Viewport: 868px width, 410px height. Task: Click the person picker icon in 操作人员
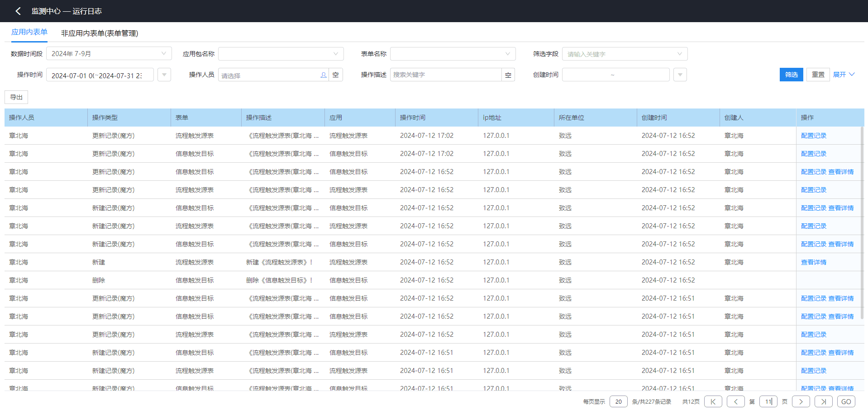click(x=324, y=75)
